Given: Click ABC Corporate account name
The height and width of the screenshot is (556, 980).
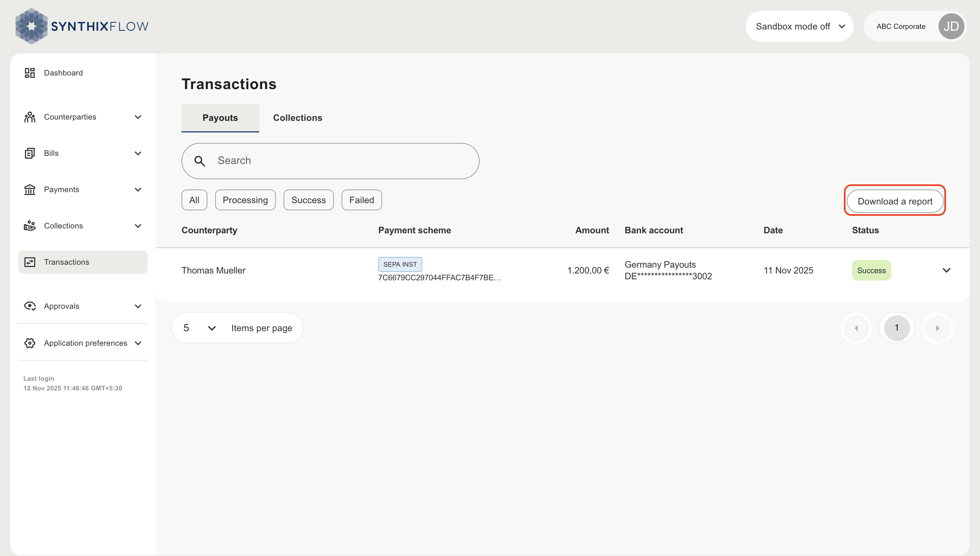Looking at the screenshot, I should (901, 26).
